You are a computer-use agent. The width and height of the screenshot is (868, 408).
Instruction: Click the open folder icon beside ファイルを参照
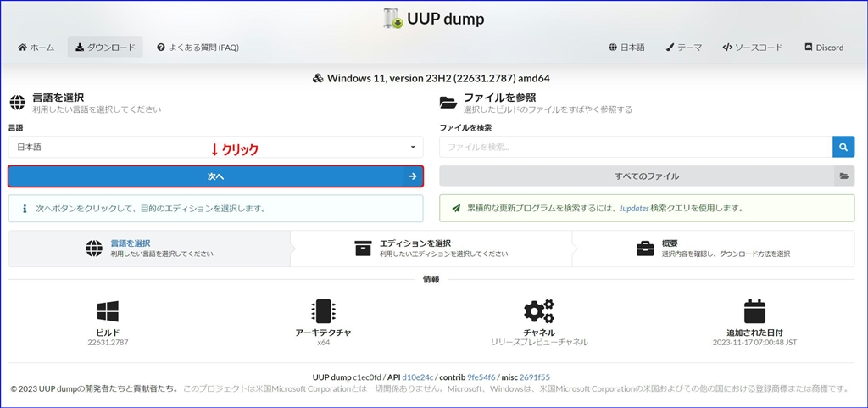(448, 103)
